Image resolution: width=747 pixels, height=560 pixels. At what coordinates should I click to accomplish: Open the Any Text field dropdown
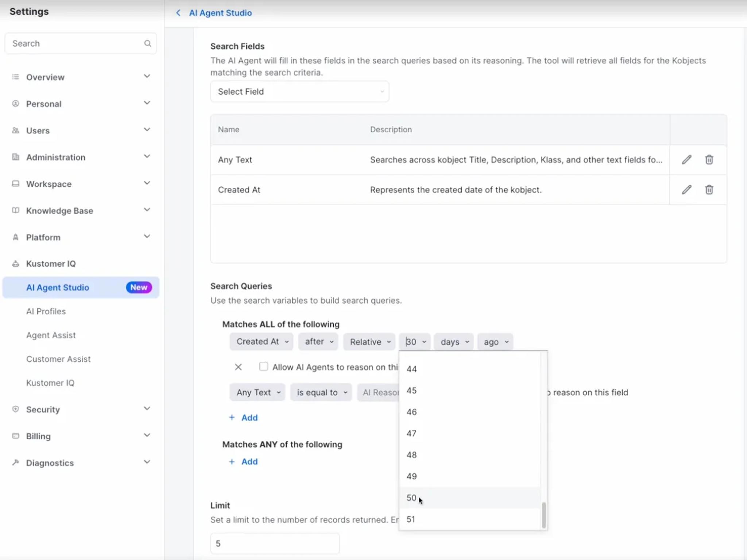(258, 392)
